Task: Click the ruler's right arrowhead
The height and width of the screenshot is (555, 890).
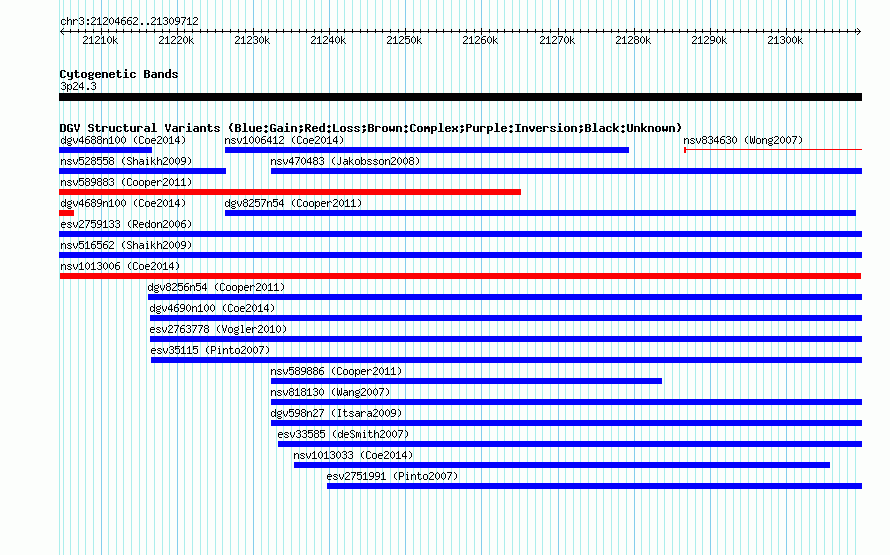Action: (859, 32)
